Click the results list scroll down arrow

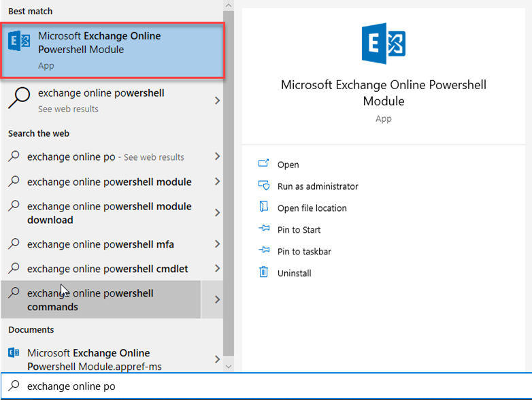point(229,367)
